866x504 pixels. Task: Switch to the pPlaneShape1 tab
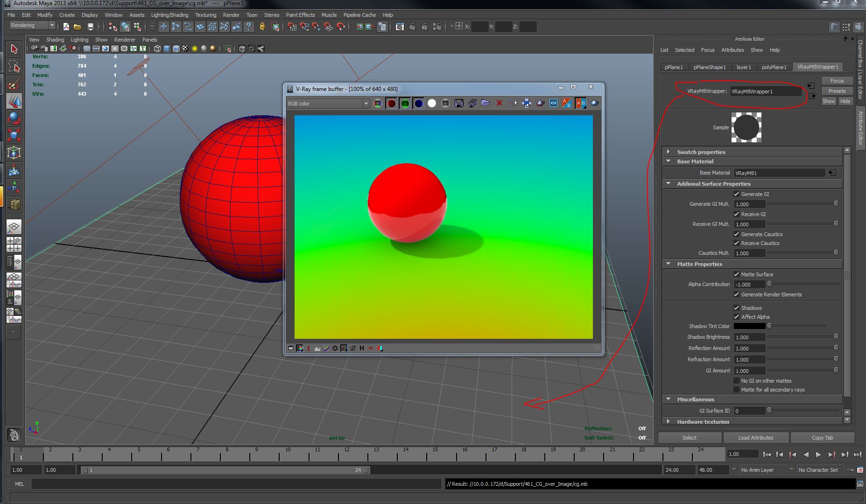(709, 67)
